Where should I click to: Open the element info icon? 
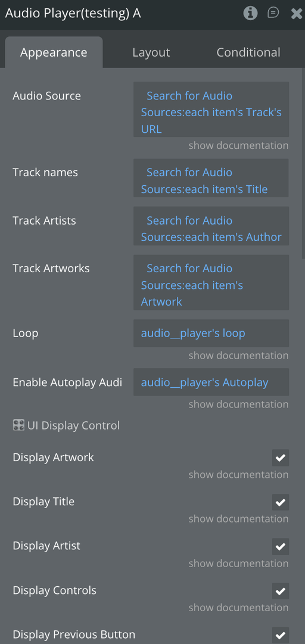250,13
